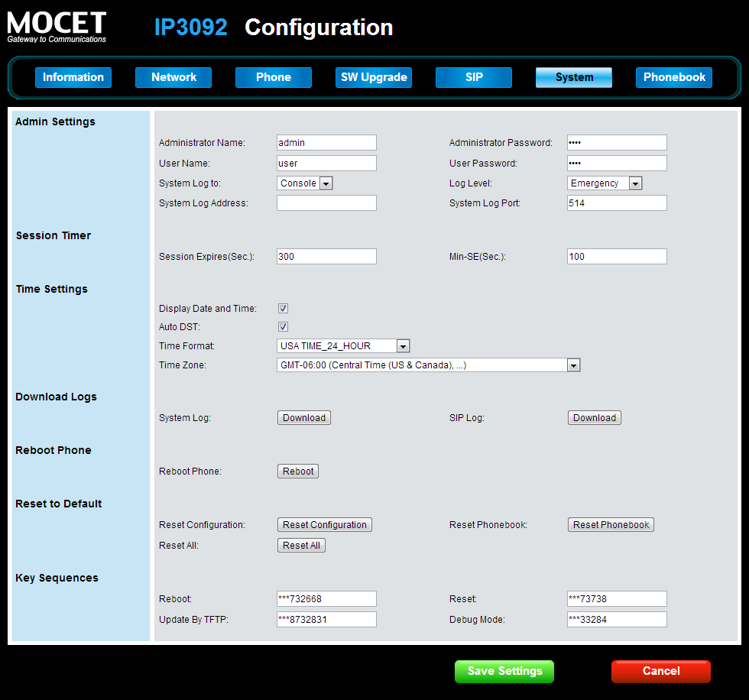749x700 pixels.
Task: Expand the Time Zone dropdown
Action: tap(429, 365)
